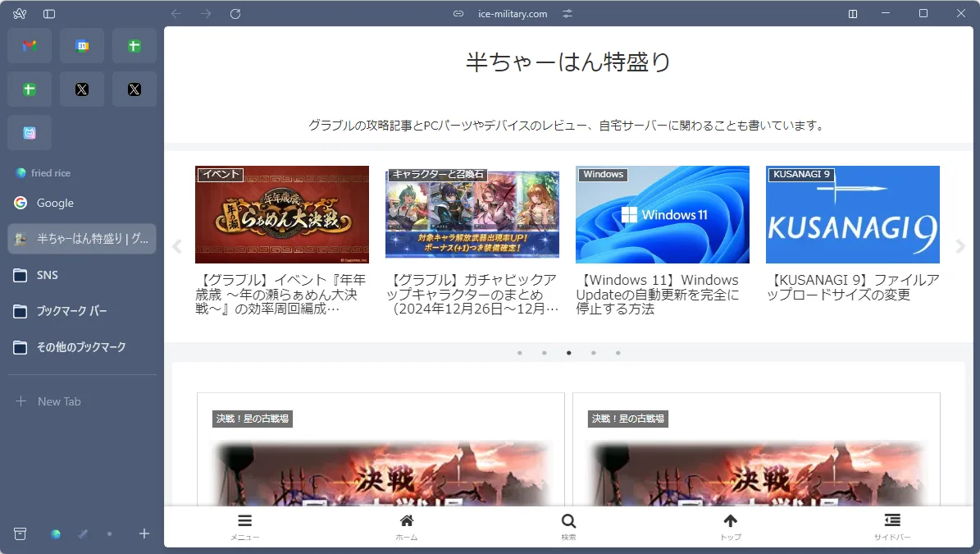Open 【グラブル】イベント『年年歳歳 article link

coord(280,295)
